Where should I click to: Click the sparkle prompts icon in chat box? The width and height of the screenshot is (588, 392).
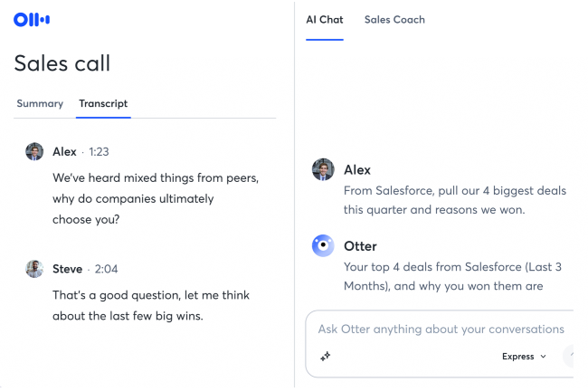pos(326,356)
